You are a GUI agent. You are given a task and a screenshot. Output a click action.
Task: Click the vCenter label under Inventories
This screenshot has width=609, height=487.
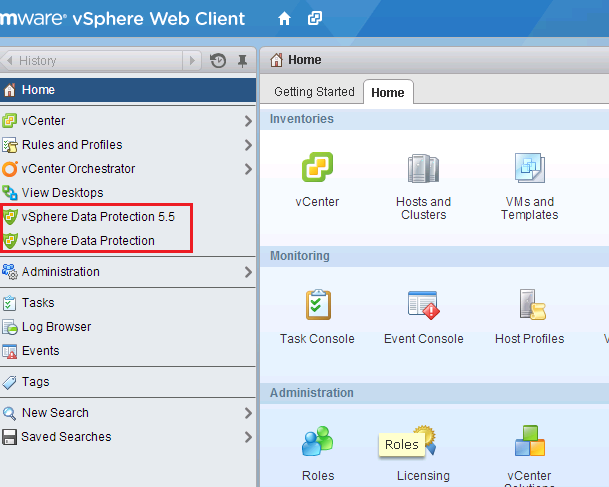pos(317,202)
